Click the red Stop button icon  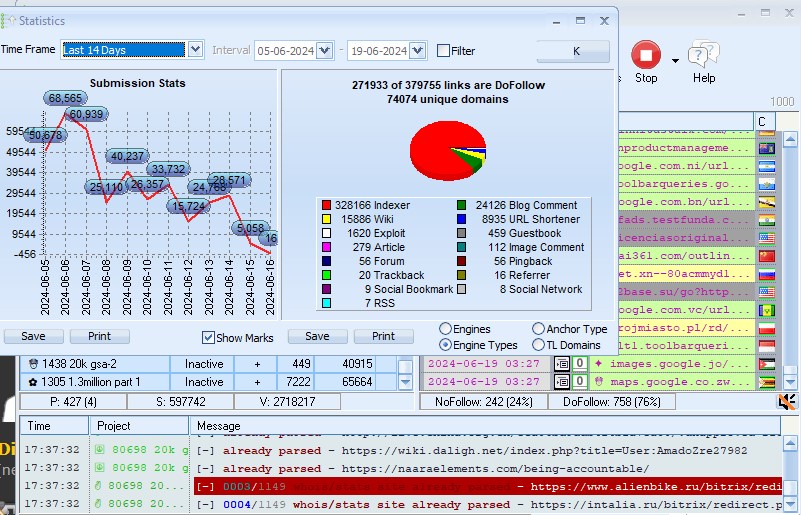point(646,55)
